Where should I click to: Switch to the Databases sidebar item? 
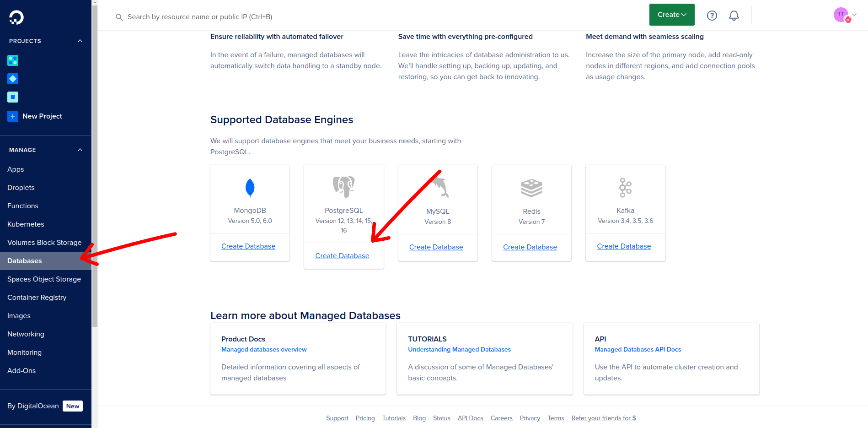click(x=24, y=260)
